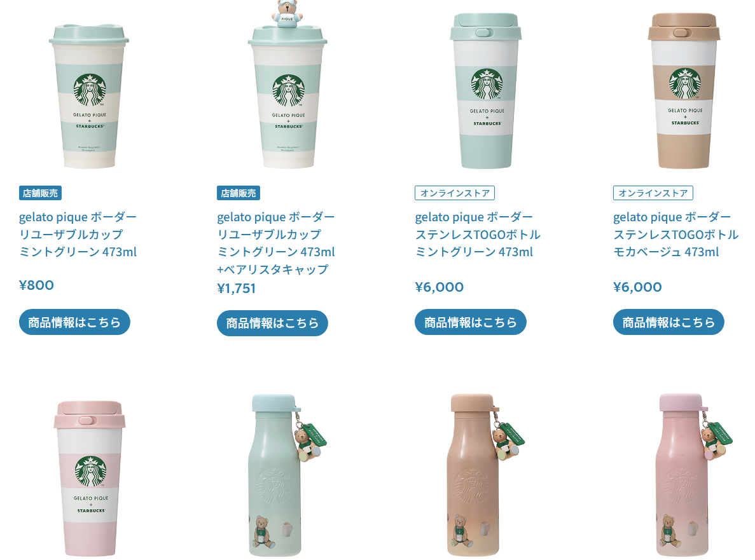Viewport: 755px width, 560px height.
Task: Click オンラインストア tag on mocha beige bottle
Action: click(653, 193)
